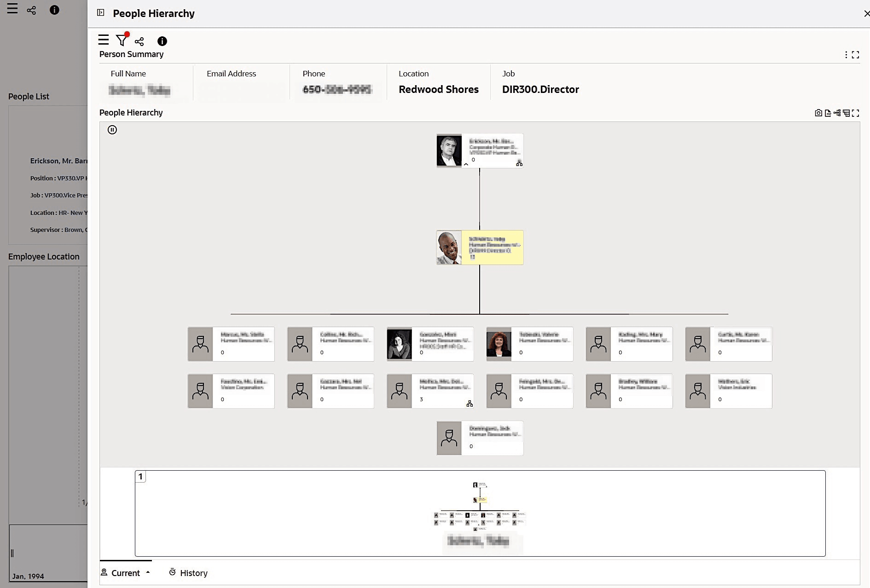The height and width of the screenshot is (588, 870).
Task: Select the Current tab
Action: pos(126,573)
